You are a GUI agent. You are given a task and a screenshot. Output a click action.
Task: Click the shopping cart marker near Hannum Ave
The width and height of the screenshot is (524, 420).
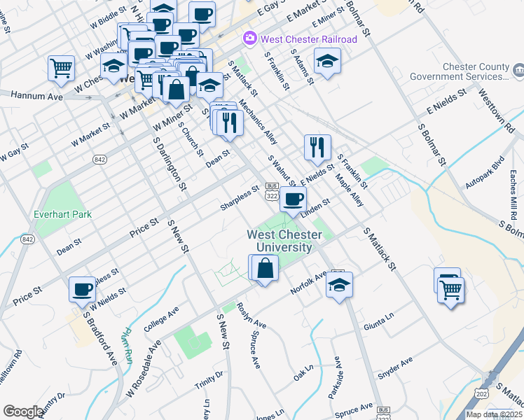coord(61,69)
